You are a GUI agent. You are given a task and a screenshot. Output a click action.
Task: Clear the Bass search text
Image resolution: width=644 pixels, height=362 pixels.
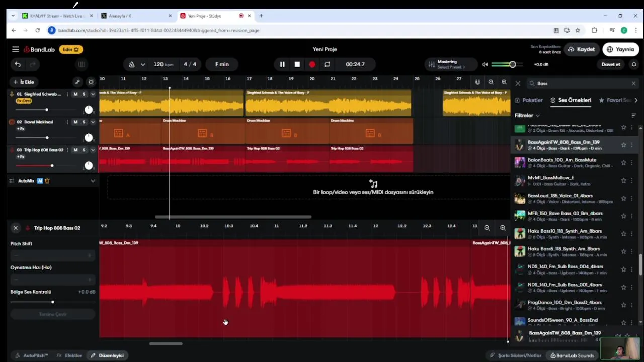633,83
